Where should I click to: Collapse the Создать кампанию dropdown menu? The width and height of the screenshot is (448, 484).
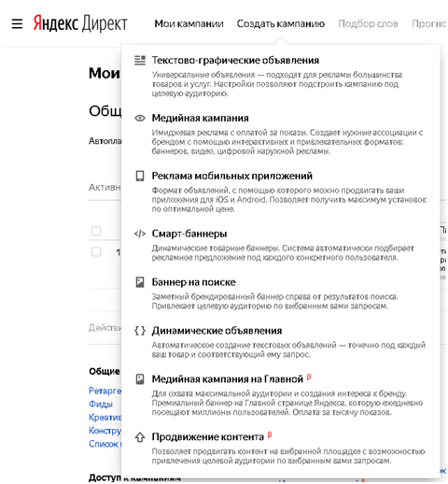(281, 23)
